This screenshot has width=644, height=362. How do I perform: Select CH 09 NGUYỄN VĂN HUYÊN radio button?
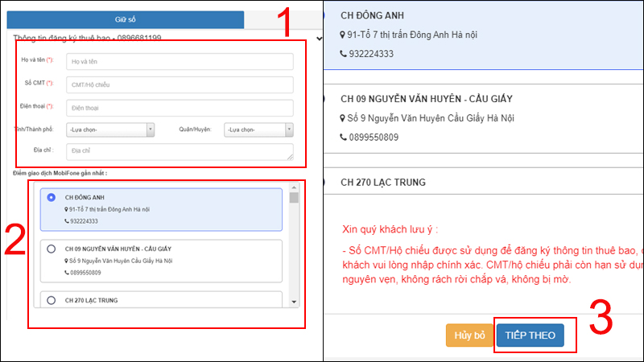coord(51,249)
